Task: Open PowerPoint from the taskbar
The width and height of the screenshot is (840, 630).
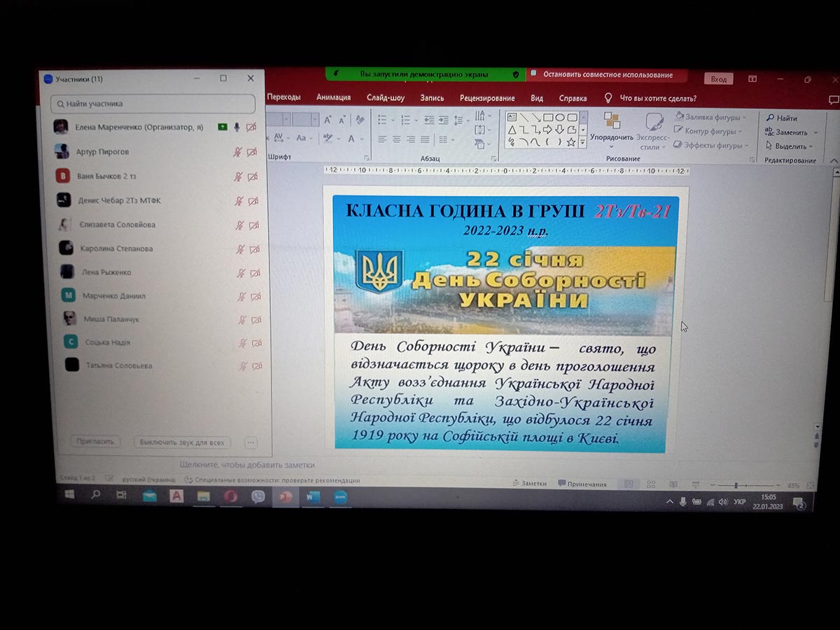Action: tap(285, 497)
